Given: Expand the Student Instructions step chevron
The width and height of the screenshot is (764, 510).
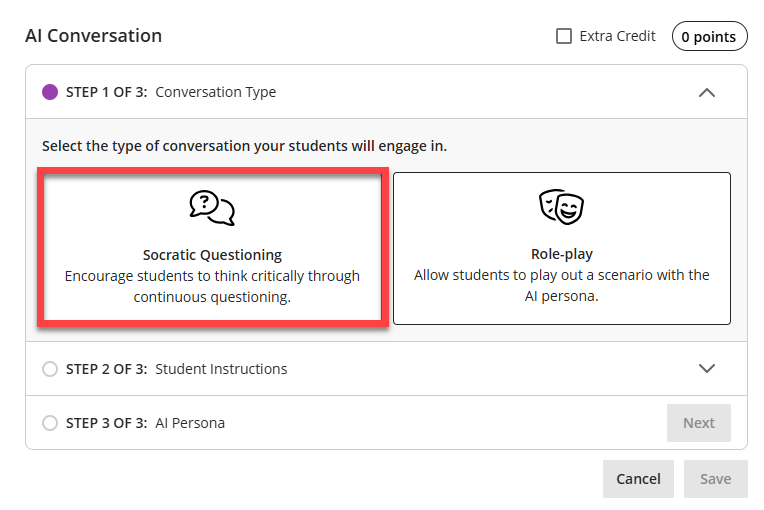Looking at the screenshot, I should (x=707, y=368).
